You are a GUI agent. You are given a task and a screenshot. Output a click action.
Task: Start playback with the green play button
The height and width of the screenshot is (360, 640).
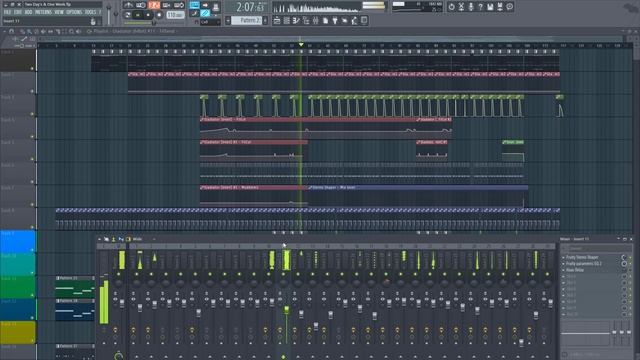click(x=138, y=15)
